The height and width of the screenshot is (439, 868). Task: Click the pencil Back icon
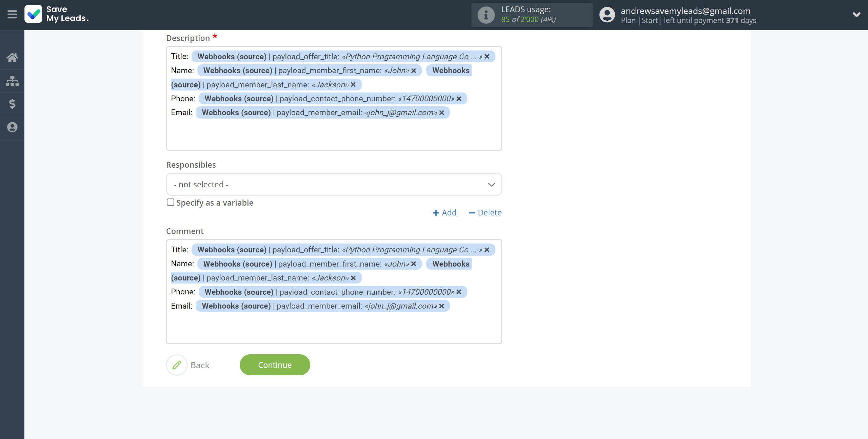(177, 365)
